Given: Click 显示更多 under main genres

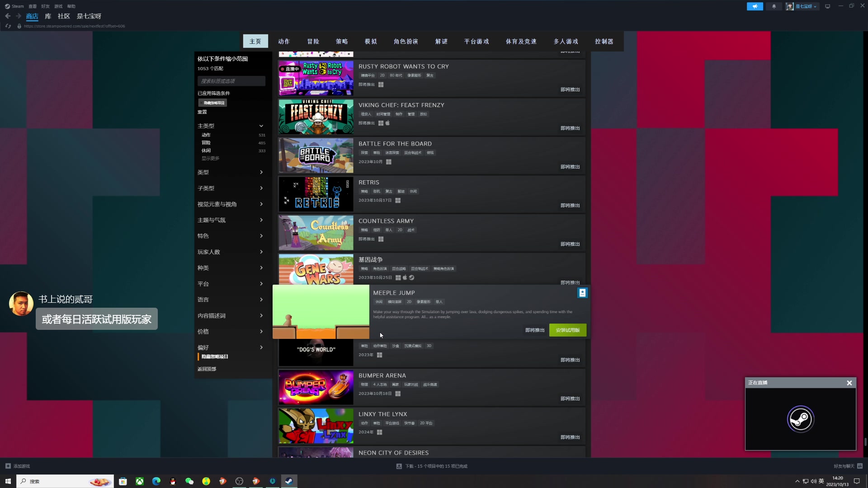Looking at the screenshot, I should pyautogui.click(x=210, y=159).
